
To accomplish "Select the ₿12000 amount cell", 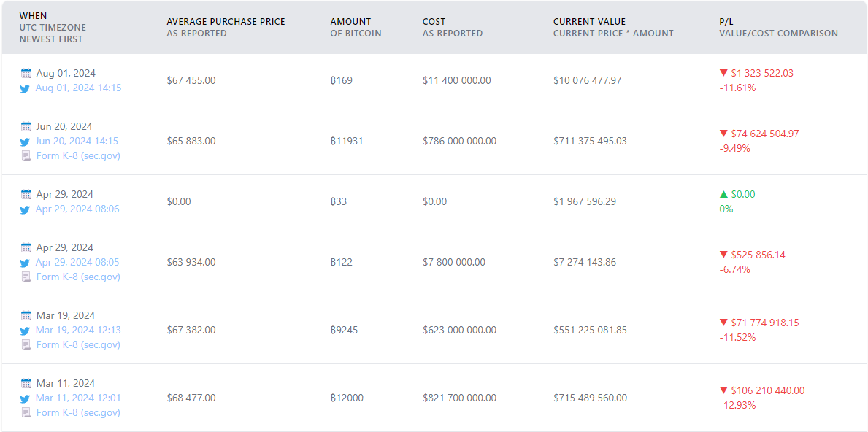I will 347,398.
